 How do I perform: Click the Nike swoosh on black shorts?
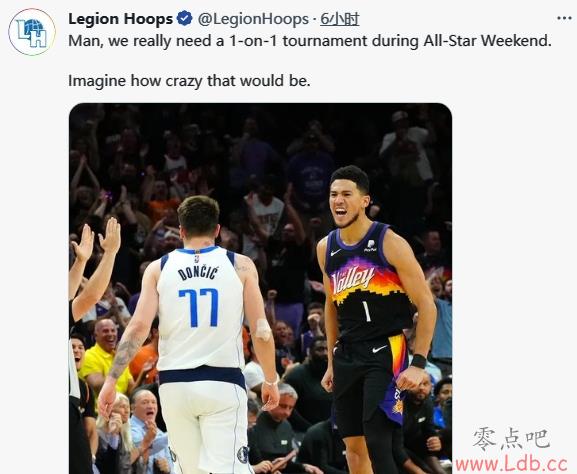click(379, 349)
